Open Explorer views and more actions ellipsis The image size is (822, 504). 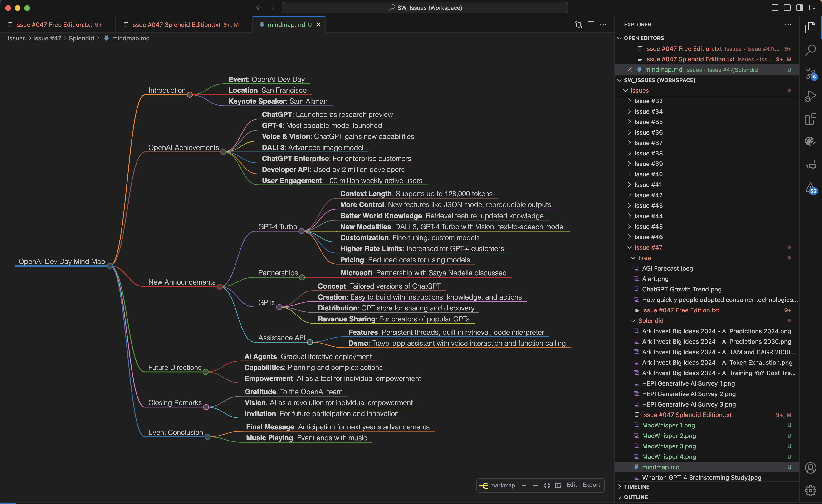(x=788, y=24)
